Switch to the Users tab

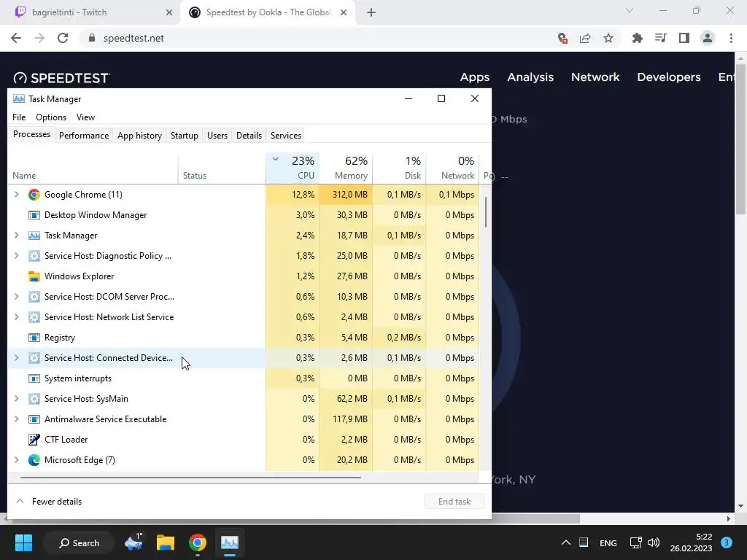point(217,136)
